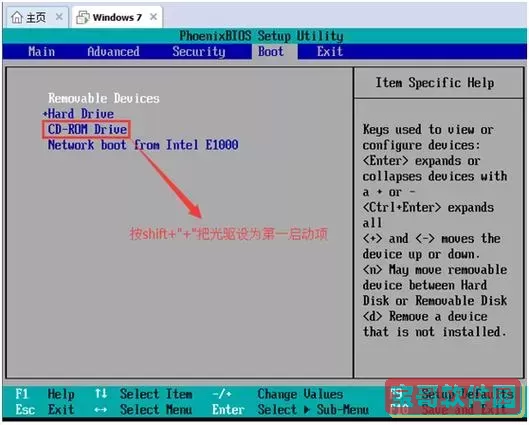Click '<d> Remove a device' help line
The image size is (529, 425).
(425, 316)
